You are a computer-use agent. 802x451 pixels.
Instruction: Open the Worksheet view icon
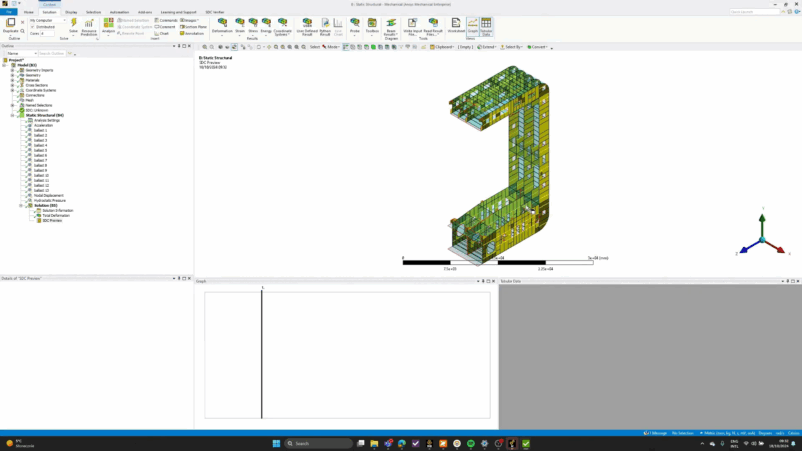click(x=456, y=24)
